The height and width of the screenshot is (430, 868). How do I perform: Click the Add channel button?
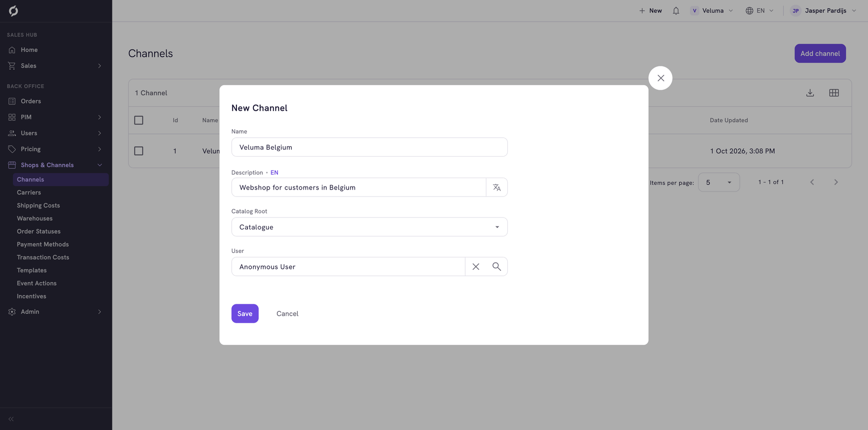pos(820,53)
